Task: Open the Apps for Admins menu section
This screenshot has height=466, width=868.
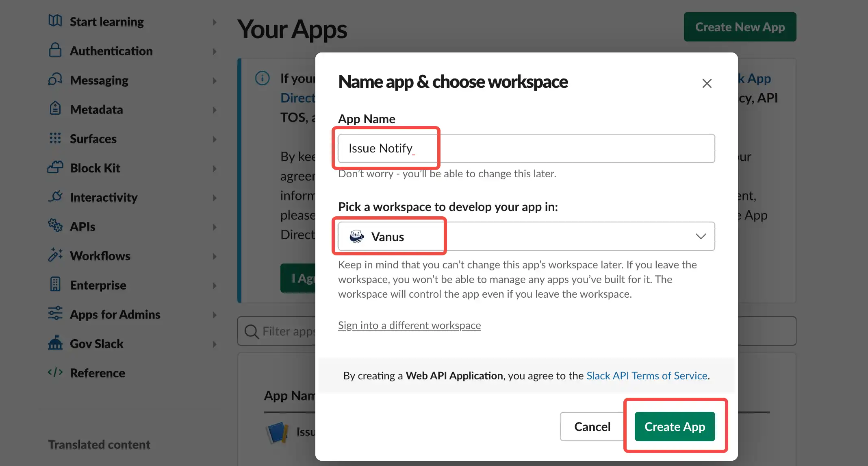Action: (x=114, y=314)
